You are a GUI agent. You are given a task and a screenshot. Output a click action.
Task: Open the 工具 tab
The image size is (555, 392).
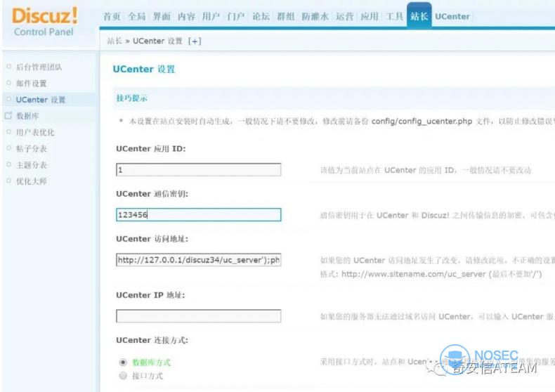point(394,17)
